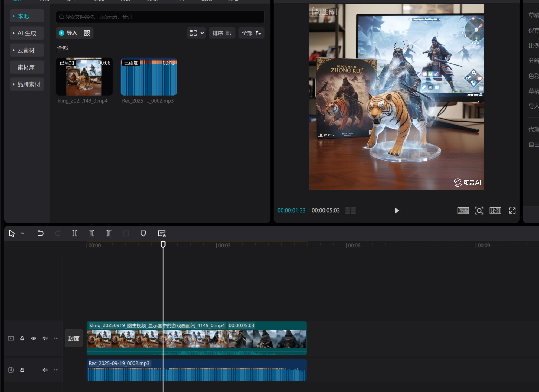Click the kling_202...149_0.mp4 file name
The width and height of the screenshot is (539, 392).
[x=83, y=101]
